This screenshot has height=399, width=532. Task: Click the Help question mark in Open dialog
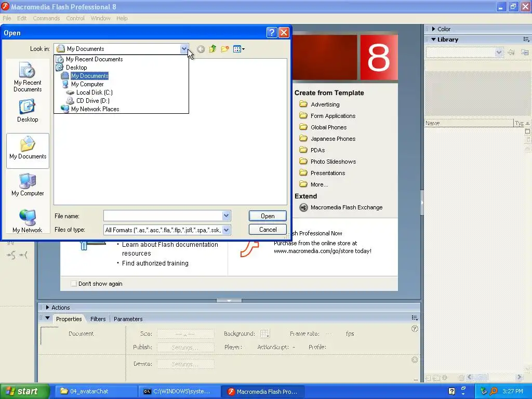[272, 33]
